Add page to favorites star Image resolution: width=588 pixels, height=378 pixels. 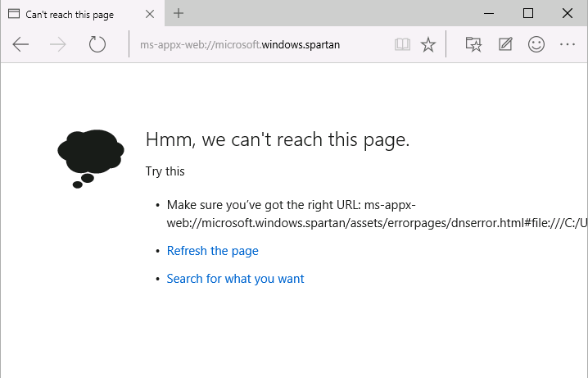pyautogui.click(x=427, y=44)
